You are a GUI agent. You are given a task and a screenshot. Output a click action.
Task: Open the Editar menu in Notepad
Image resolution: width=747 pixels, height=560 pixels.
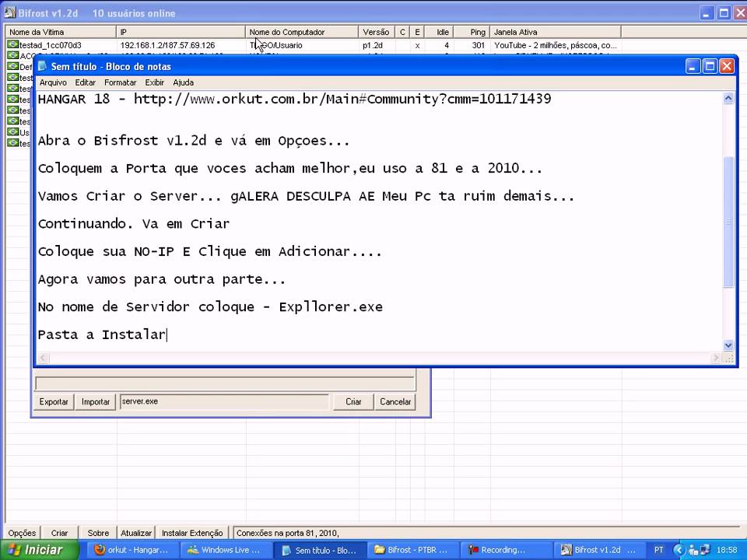[86, 82]
